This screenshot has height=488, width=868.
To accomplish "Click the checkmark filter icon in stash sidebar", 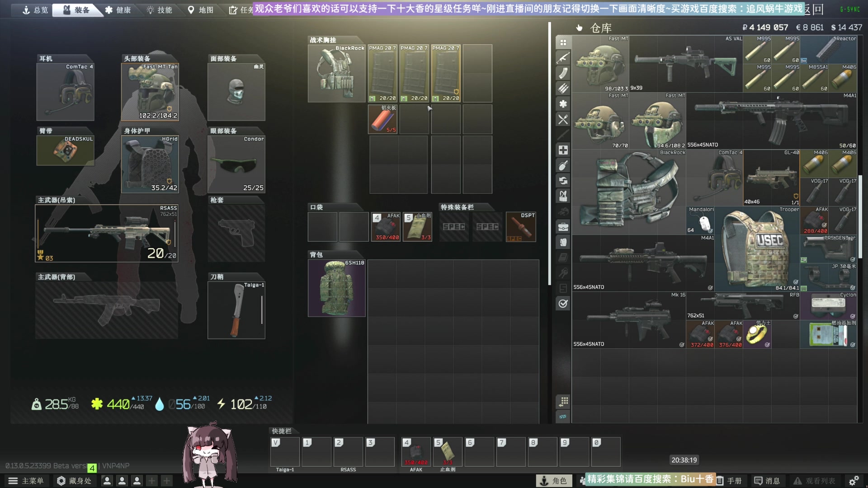I will 563,304.
